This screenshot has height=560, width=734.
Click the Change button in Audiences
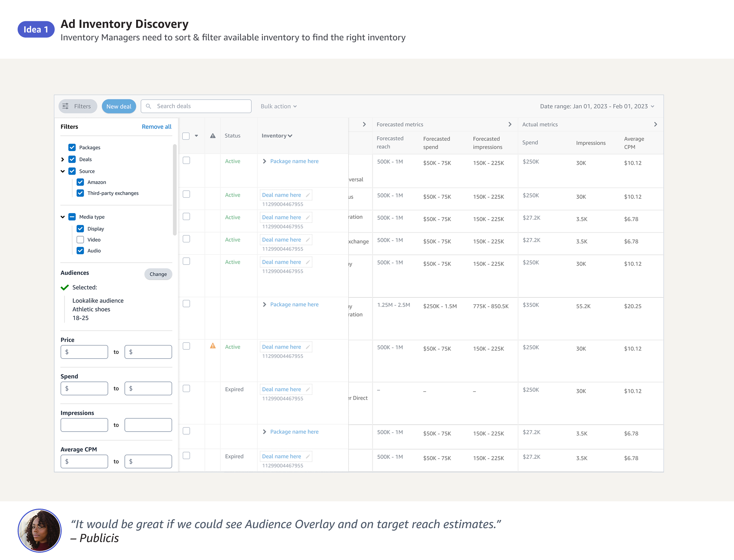click(158, 274)
